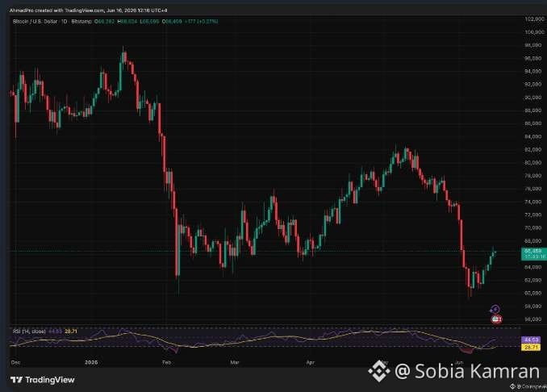The width and height of the screenshot is (547, 392).
Task: Click the Apr label on time axis
Action: coord(310,362)
